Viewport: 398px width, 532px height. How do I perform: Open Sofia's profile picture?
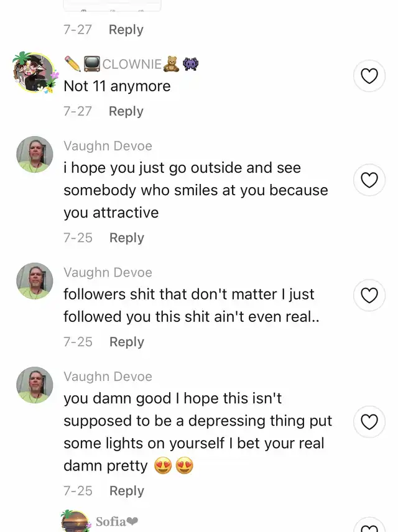tap(76, 521)
